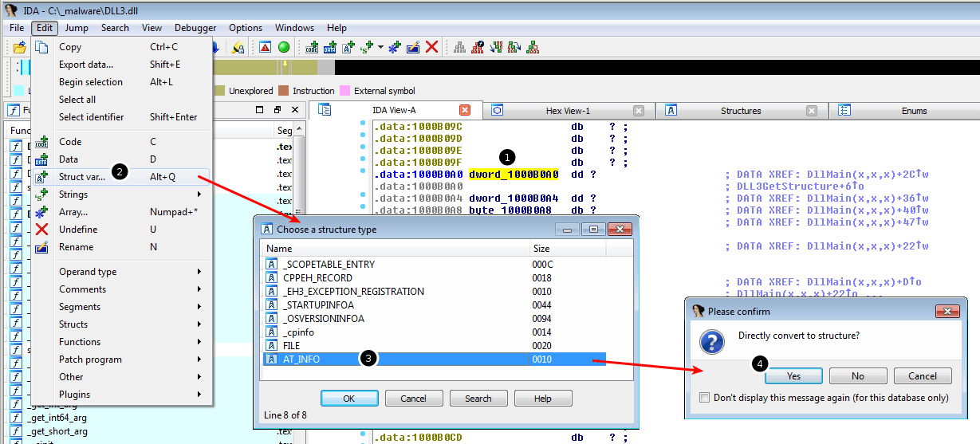Click the pink External symbol legend swatch
Image resolution: width=980 pixels, height=444 pixels.
click(x=344, y=91)
